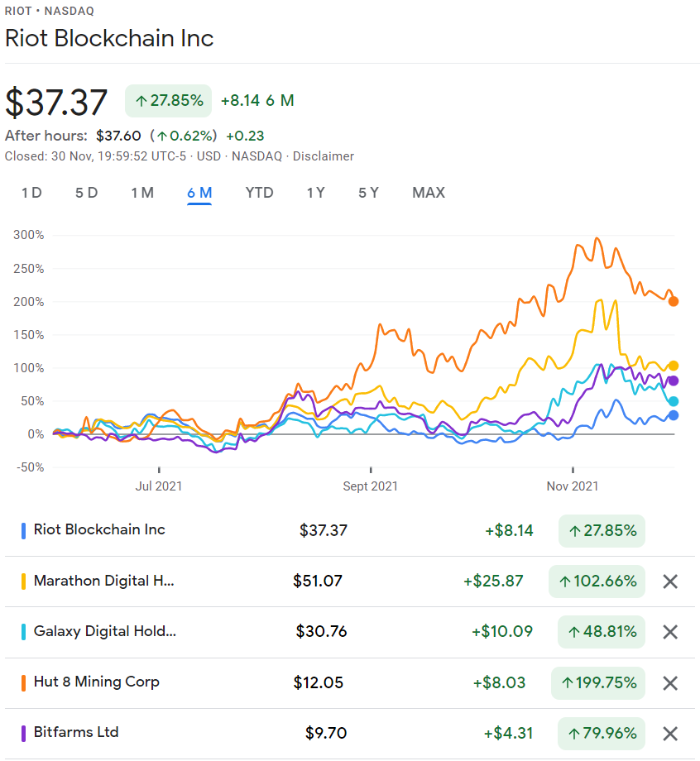Click the after hours $37.60 price
The image size is (700, 761).
pos(118,136)
